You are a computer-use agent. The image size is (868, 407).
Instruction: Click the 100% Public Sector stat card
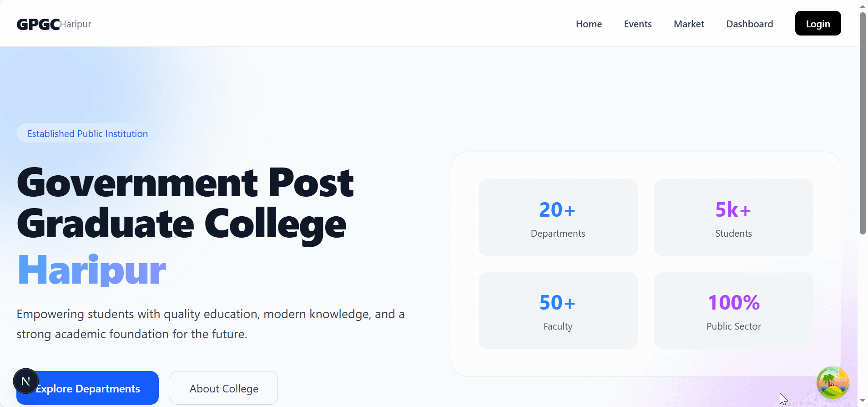[733, 310]
